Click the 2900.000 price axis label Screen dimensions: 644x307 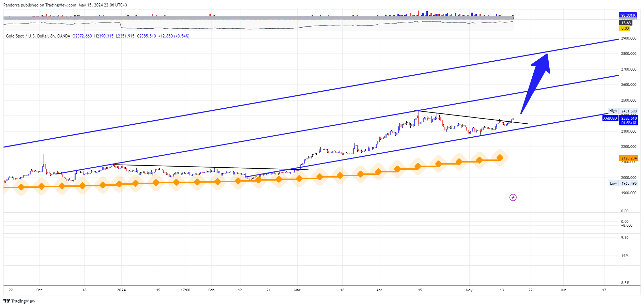629,38
